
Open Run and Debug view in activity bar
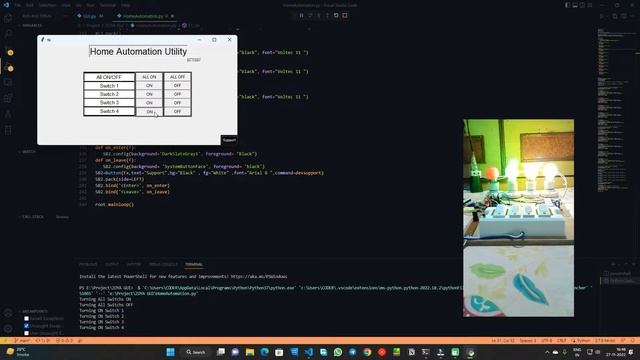pyautogui.click(x=8, y=67)
